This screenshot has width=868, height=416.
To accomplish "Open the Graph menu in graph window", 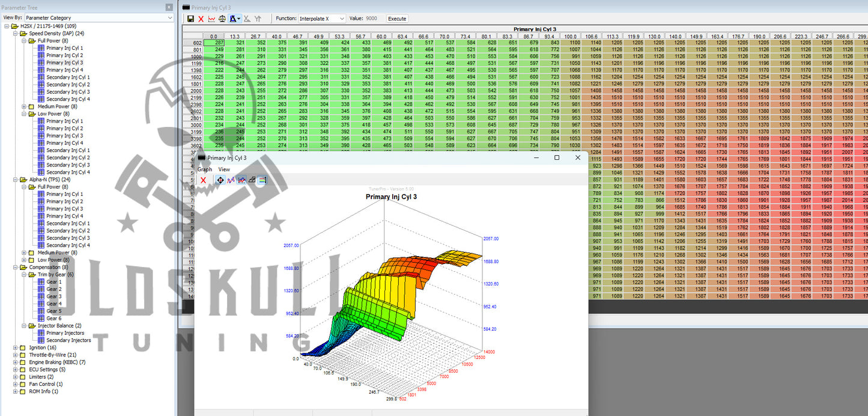I will tap(205, 170).
